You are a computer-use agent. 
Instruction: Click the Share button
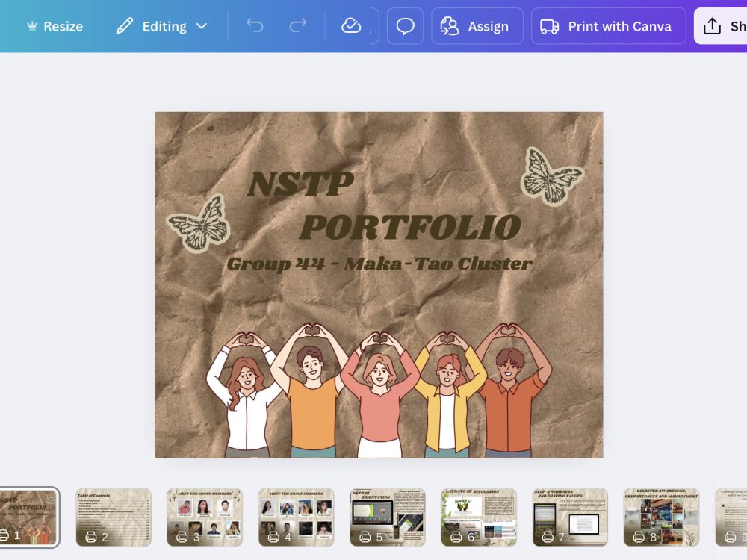720,26
